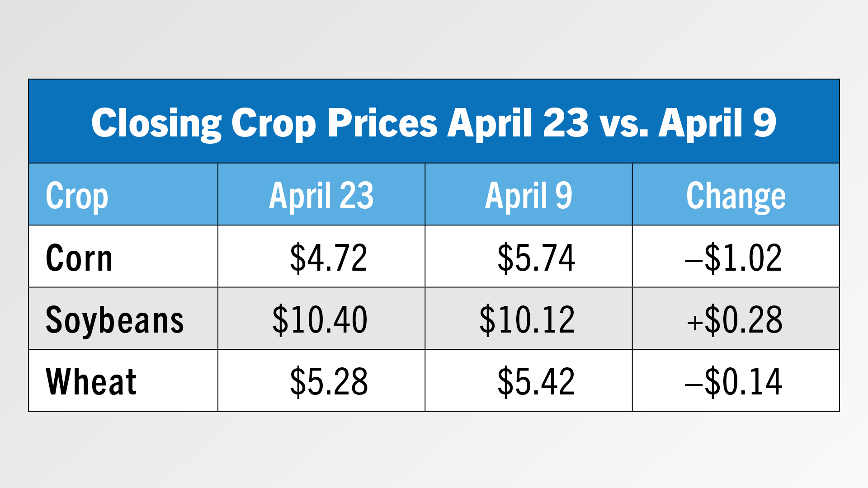
Task: Click the Soybeans row label
Action: pos(115,319)
